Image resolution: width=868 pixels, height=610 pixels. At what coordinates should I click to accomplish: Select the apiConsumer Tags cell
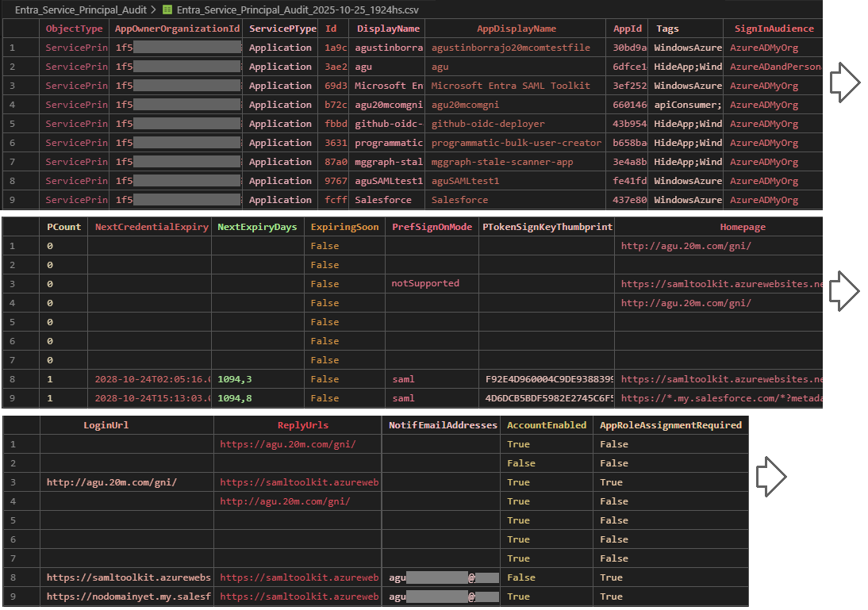pyautogui.click(x=687, y=105)
